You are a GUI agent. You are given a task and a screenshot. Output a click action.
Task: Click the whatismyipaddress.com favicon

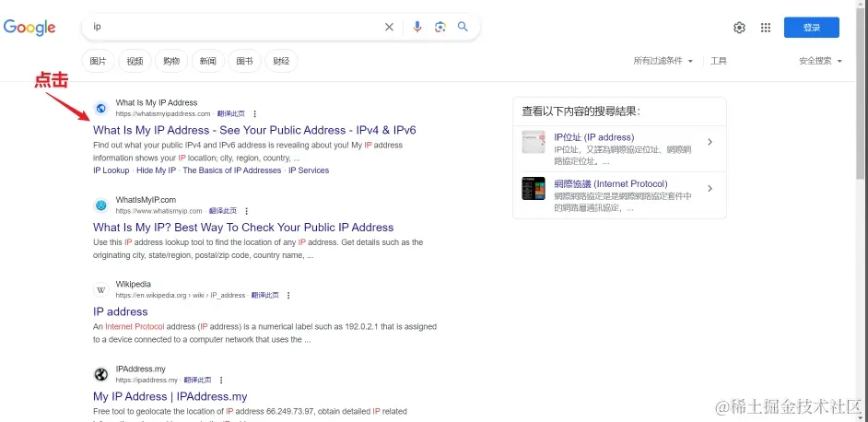tap(100, 108)
